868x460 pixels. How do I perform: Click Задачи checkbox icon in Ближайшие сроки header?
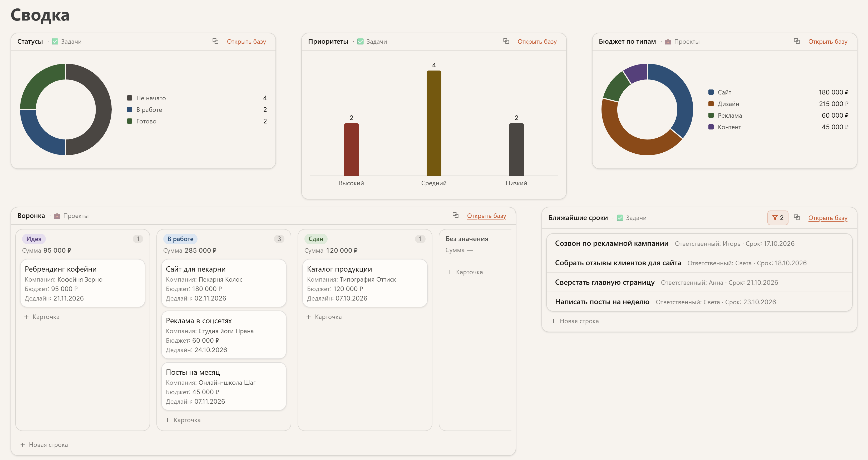(x=620, y=218)
